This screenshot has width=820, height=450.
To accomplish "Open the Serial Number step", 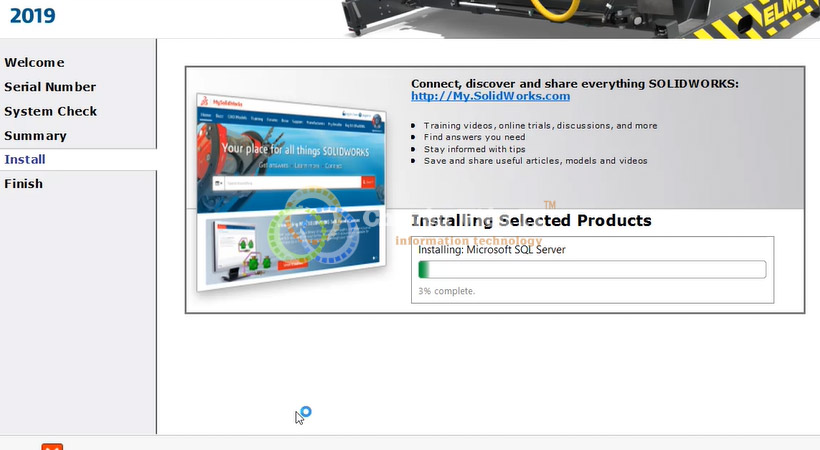I will (x=50, y=87).
